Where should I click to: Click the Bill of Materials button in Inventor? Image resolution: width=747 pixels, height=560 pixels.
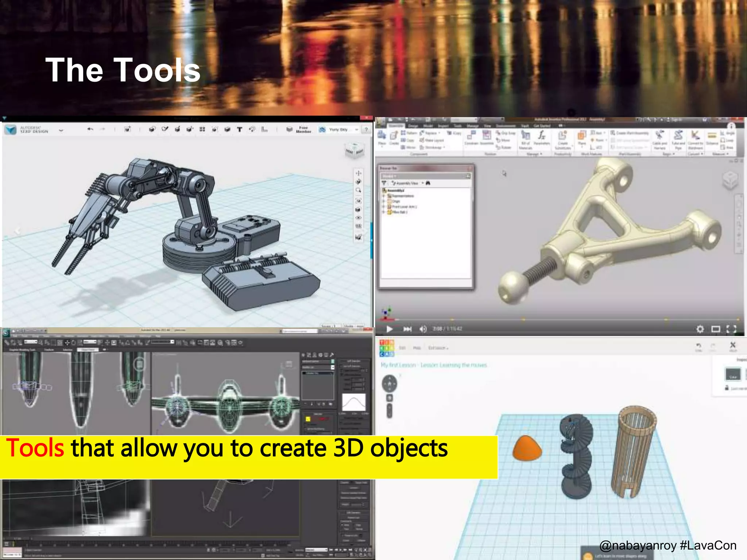526,140
